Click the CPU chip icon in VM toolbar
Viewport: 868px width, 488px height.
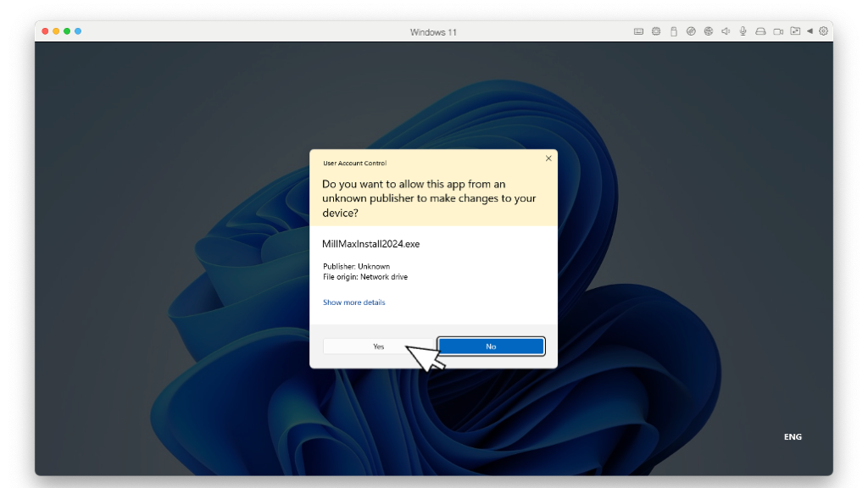(656, 31)
